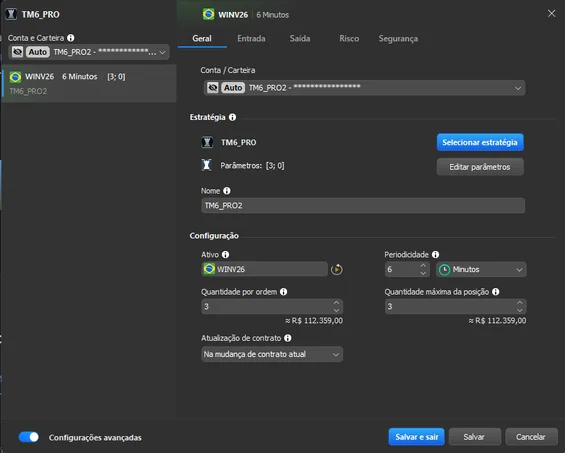Click info icon next to Periodicidade
This screenshot has width=565, height=453.
click(x=435, y=254)
